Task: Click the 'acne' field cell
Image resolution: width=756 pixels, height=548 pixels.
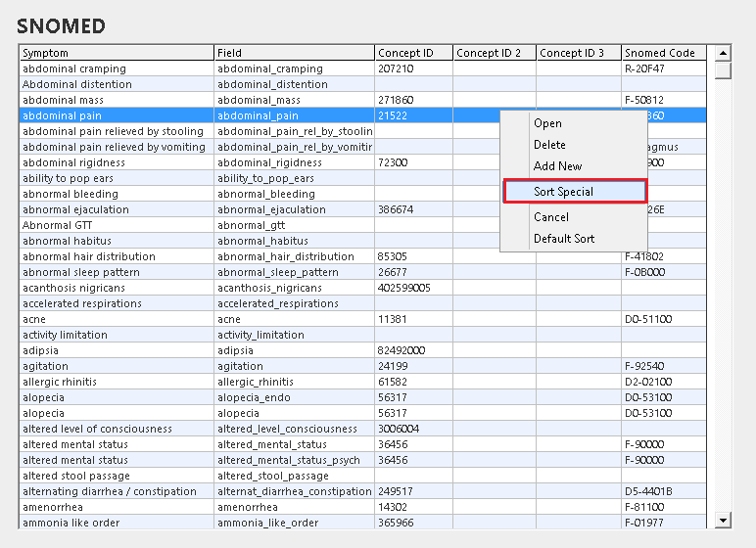Action: coord(294,319)
